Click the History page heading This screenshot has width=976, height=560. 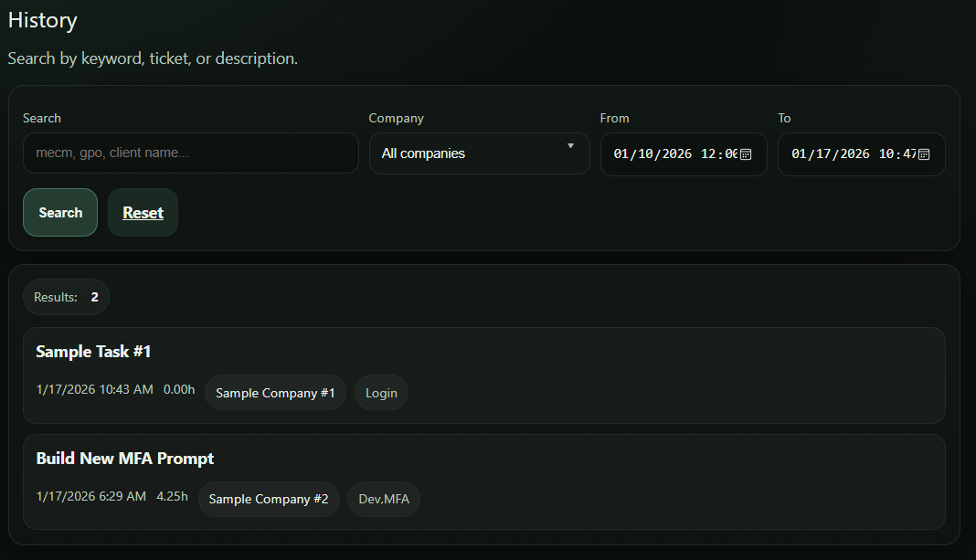tap(42, 19)
